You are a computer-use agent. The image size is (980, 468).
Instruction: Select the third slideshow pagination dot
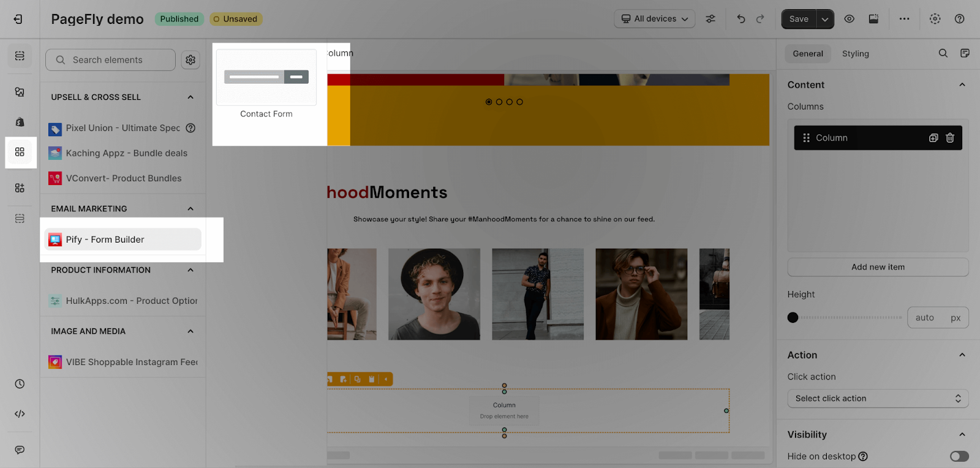pos(510,102)
